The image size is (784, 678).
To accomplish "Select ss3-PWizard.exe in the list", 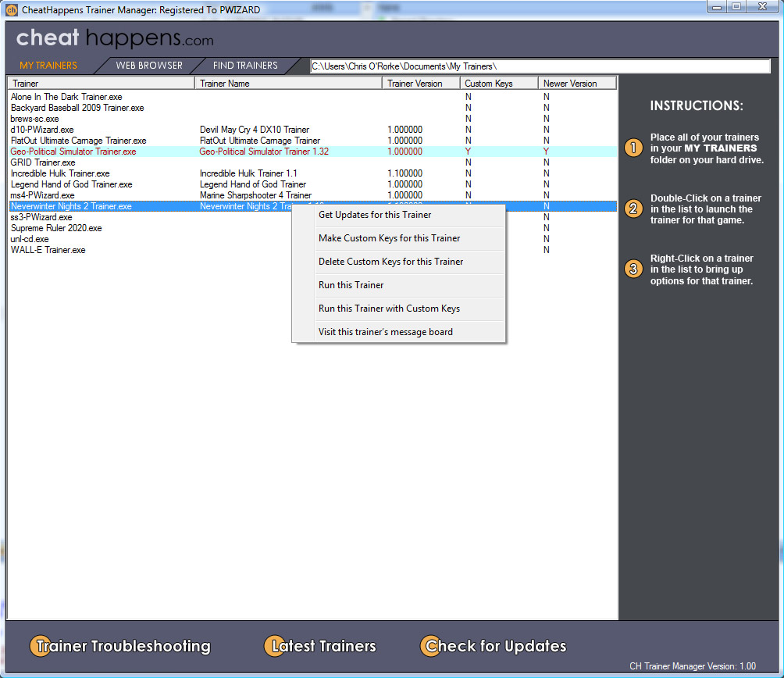I will 41,217.
